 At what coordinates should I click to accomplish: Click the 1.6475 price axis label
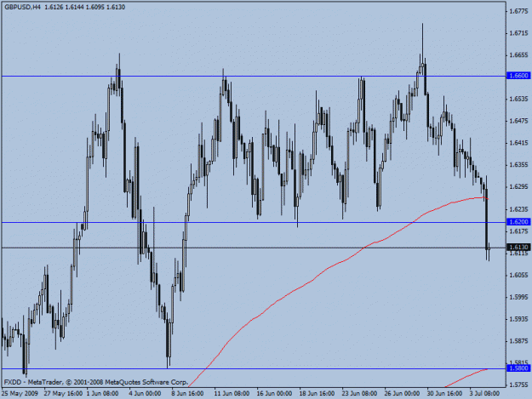click(519, 121)
